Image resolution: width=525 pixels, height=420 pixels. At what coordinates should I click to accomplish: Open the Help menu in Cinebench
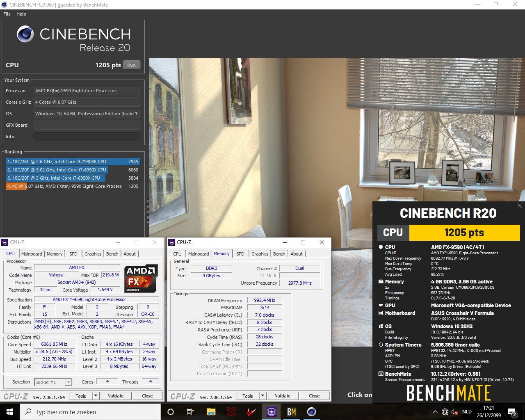[21, 14]
